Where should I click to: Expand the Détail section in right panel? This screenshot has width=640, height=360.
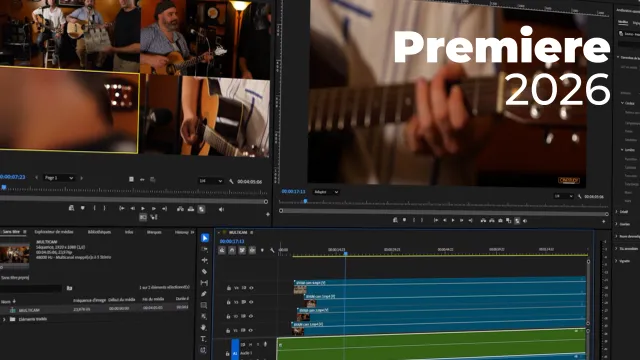click(x=617, y=211)
